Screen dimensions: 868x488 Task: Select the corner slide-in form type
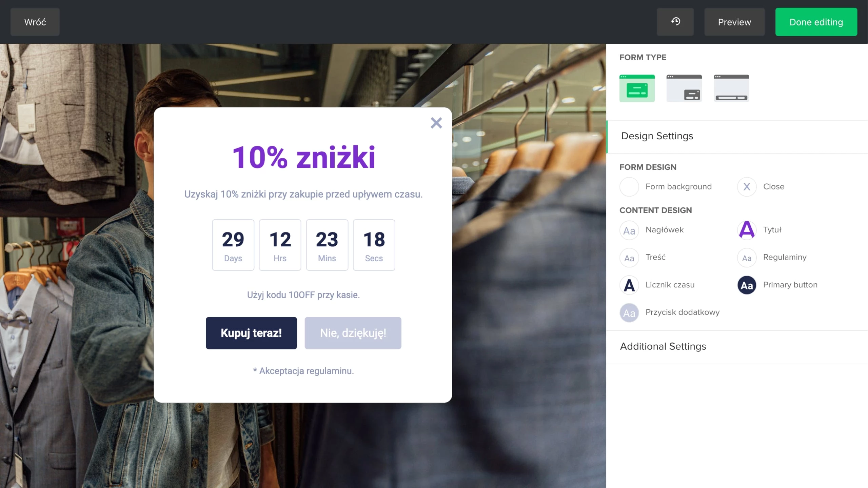point(684,88)
